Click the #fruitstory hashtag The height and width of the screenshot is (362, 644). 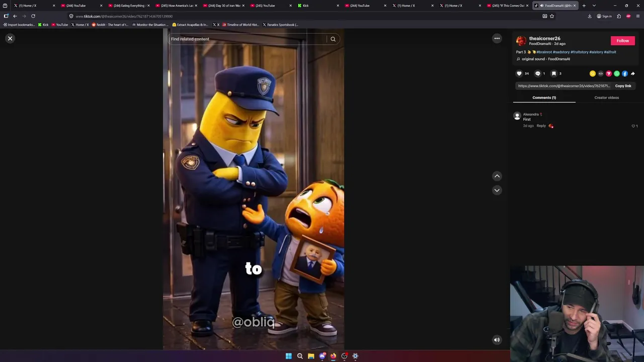(x=580, y=52)
